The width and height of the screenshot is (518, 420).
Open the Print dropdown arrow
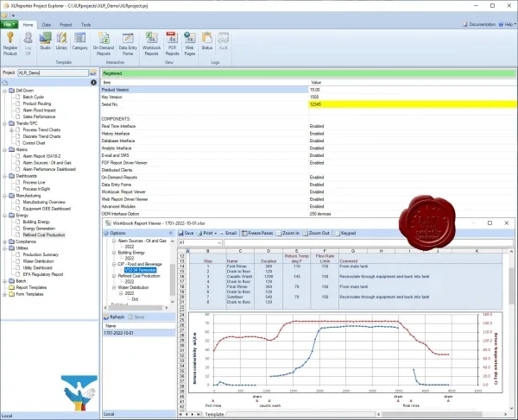(x=216, y=233)
